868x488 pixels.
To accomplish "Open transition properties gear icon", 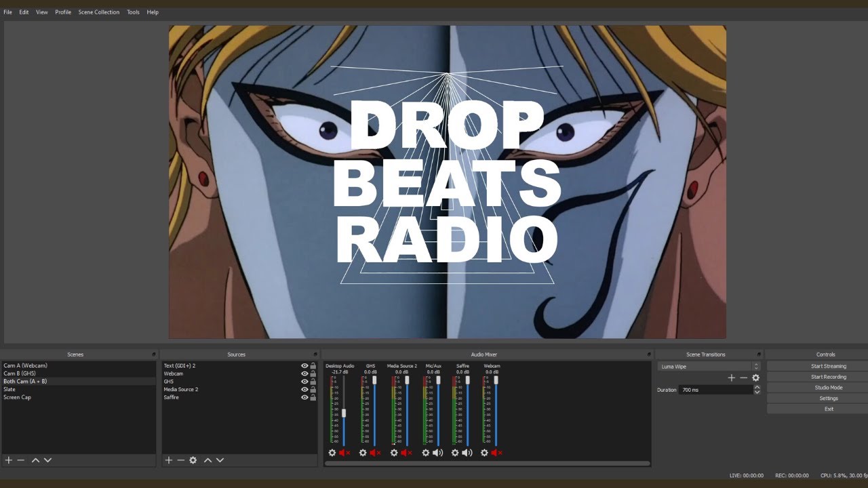I will pos(755,378).
